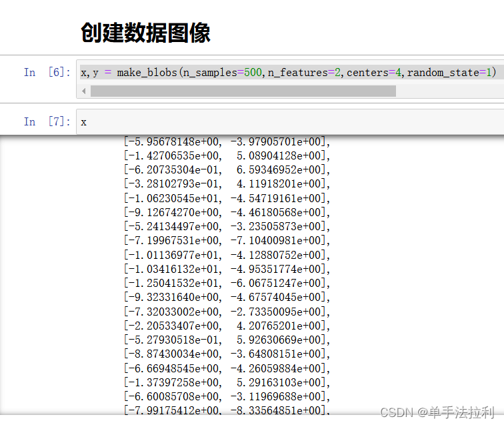Click the value -7.32033002e+00

pos(173,312)
